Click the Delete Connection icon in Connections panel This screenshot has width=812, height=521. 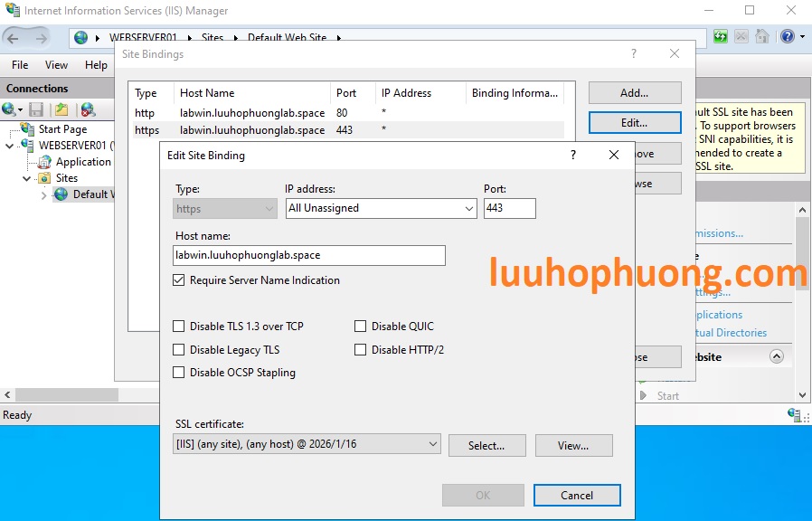87,109
